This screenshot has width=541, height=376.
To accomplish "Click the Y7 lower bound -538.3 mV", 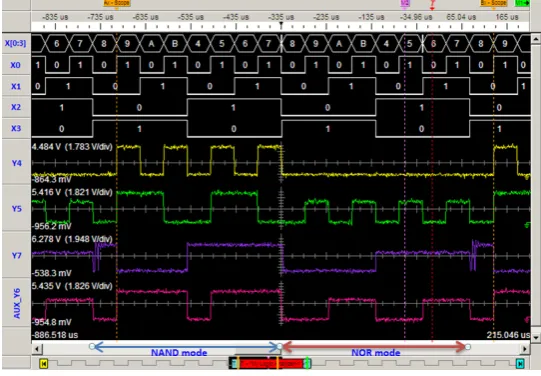I will [x=52, y=273].
